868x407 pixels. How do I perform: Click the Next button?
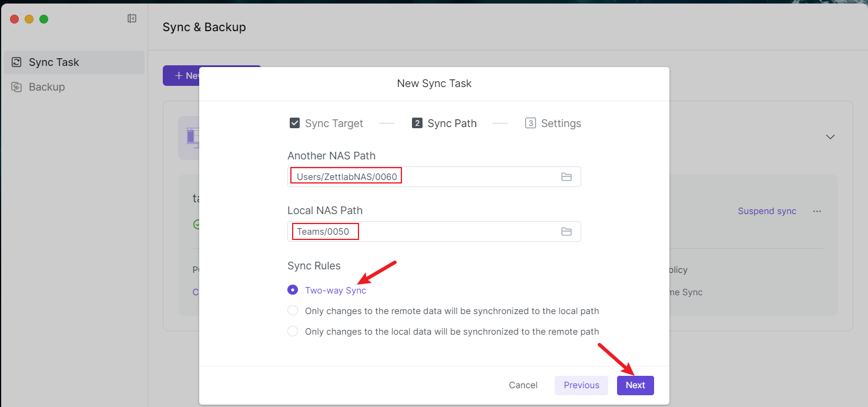click(x=635, y=385)
